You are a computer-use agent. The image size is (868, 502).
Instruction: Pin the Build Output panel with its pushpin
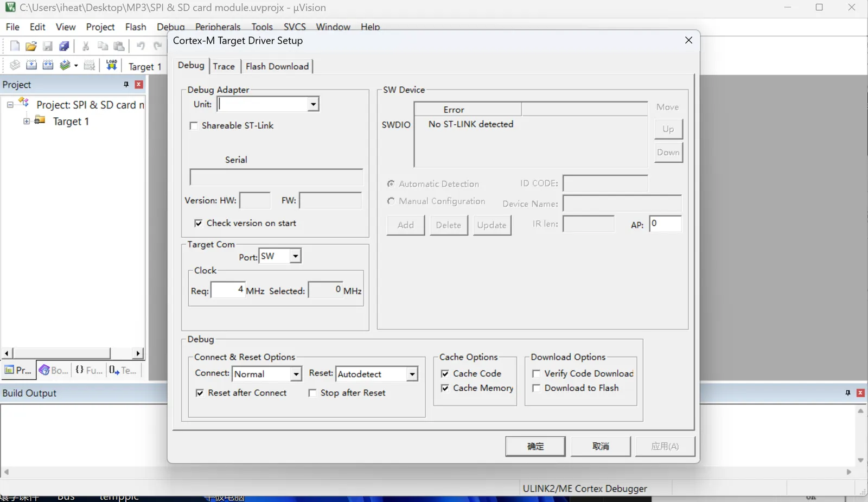click(848, 392)
